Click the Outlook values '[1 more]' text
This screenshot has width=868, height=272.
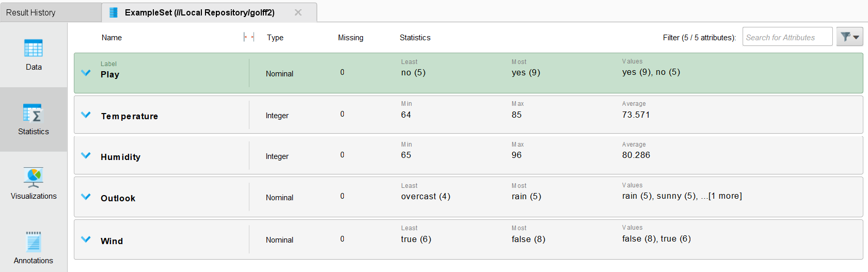(x=725, y=196)
